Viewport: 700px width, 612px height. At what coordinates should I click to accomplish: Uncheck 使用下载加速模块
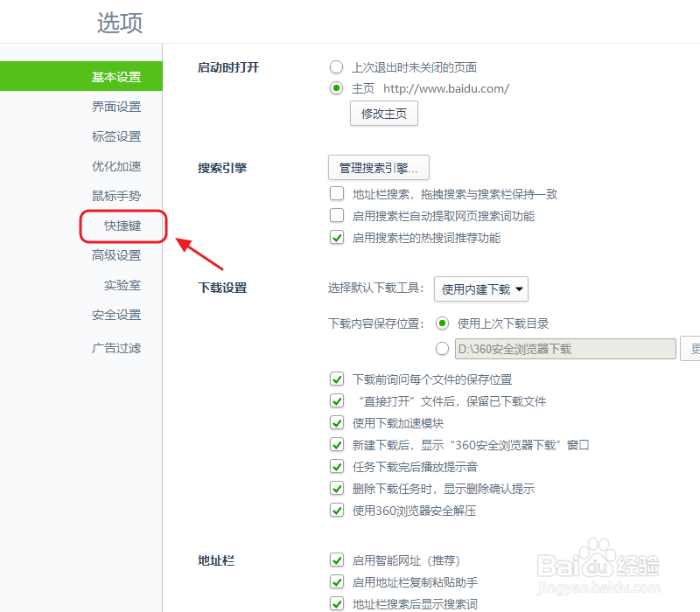click(337, 423)
